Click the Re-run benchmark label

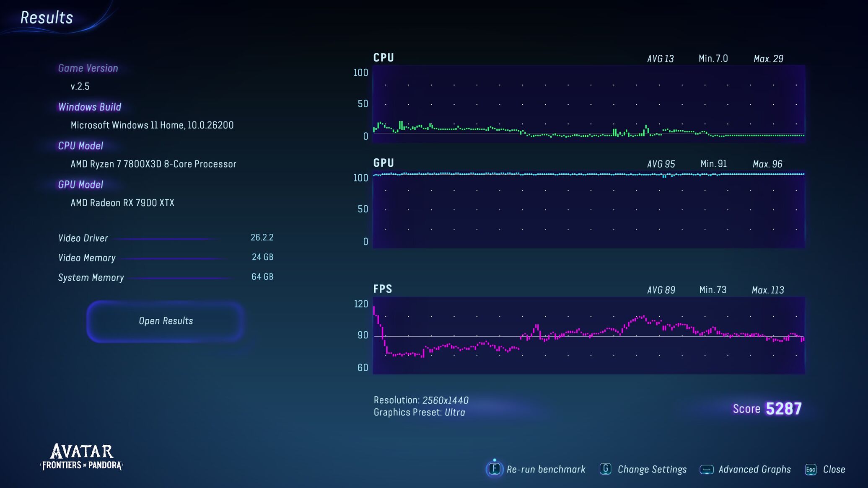point(546,470)
